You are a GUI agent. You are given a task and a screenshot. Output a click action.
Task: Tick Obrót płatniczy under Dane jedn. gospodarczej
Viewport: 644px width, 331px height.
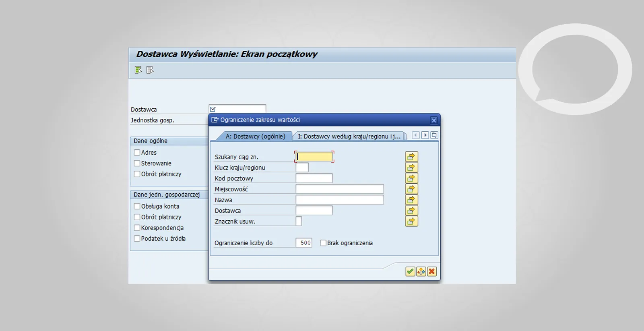tap(137, 217)
